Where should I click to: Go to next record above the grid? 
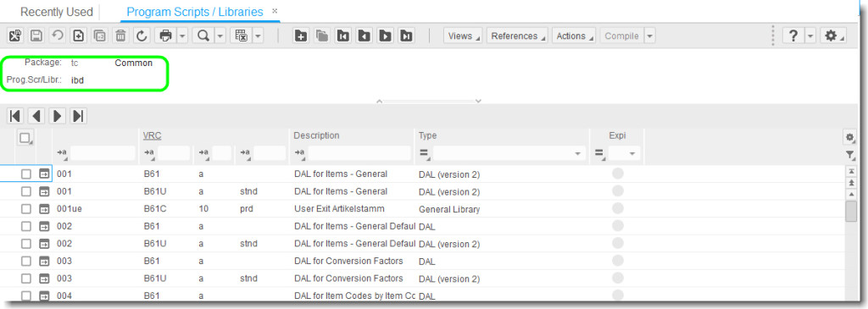57,115
